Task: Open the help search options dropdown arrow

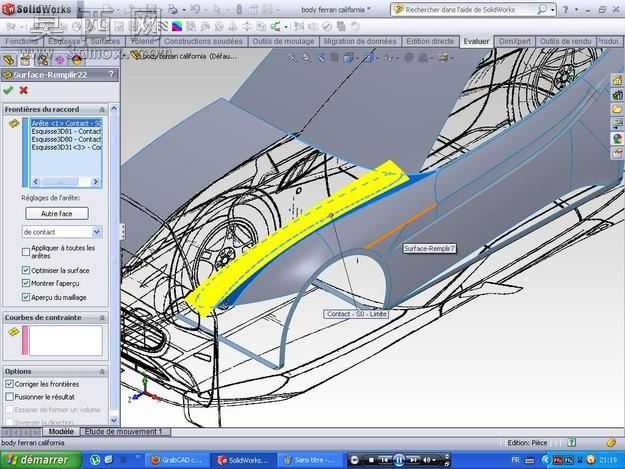Action: [x=553, y=10]
